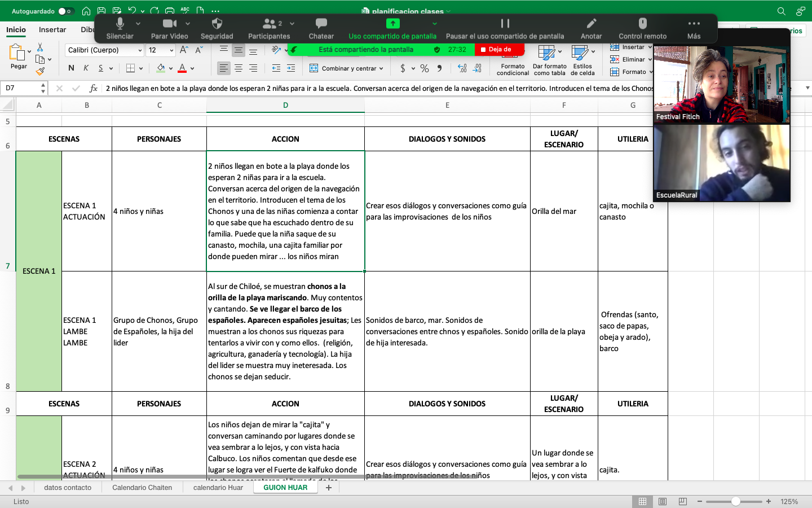The width and height of the screenshot is (812, 508).
Task: Switch to the Inicio ribbon tab
Action: 16,30
